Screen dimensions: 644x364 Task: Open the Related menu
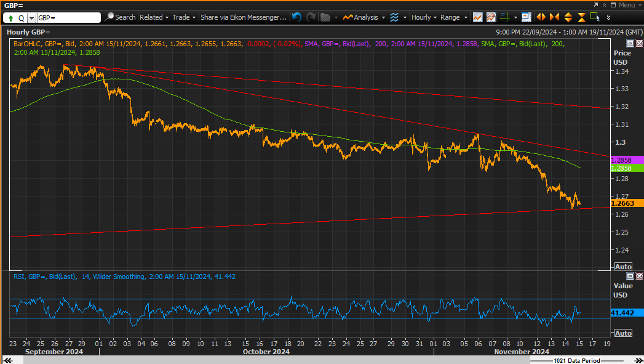click(154, 17)
